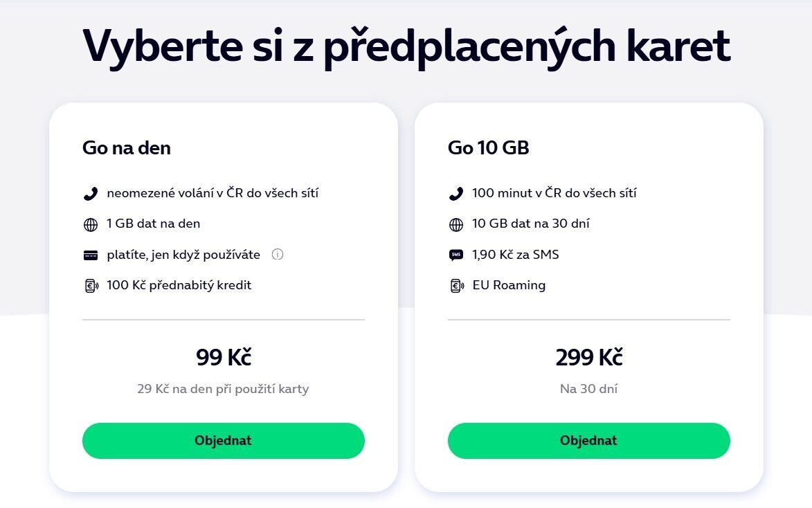Click the 29 Kč na den note
Screen dimensions: 812x508
(223, 388)
